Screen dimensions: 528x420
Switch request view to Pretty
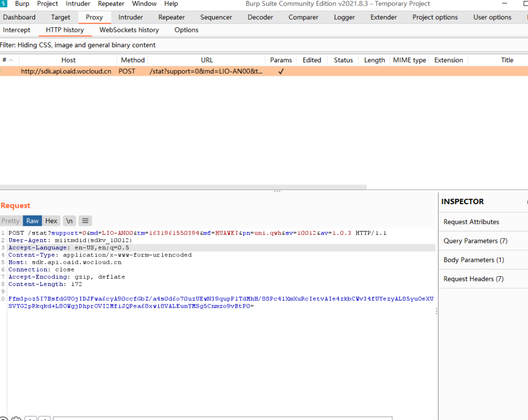click(10, 221)
